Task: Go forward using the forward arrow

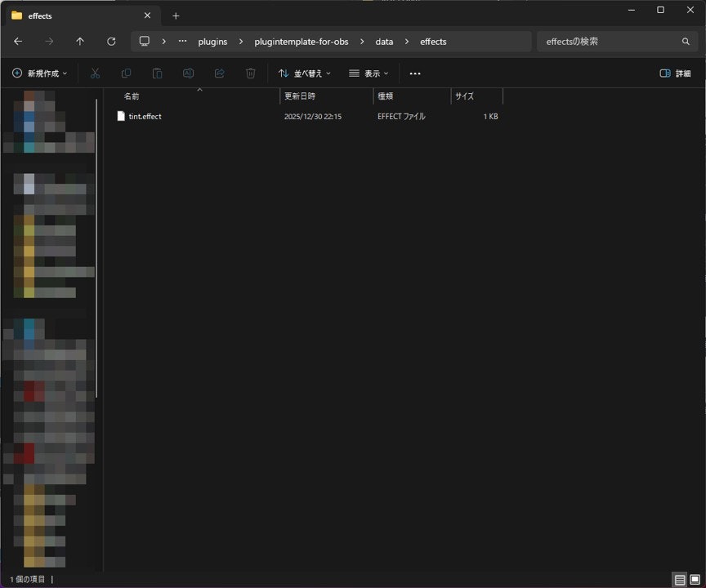Action: [49, 42]
